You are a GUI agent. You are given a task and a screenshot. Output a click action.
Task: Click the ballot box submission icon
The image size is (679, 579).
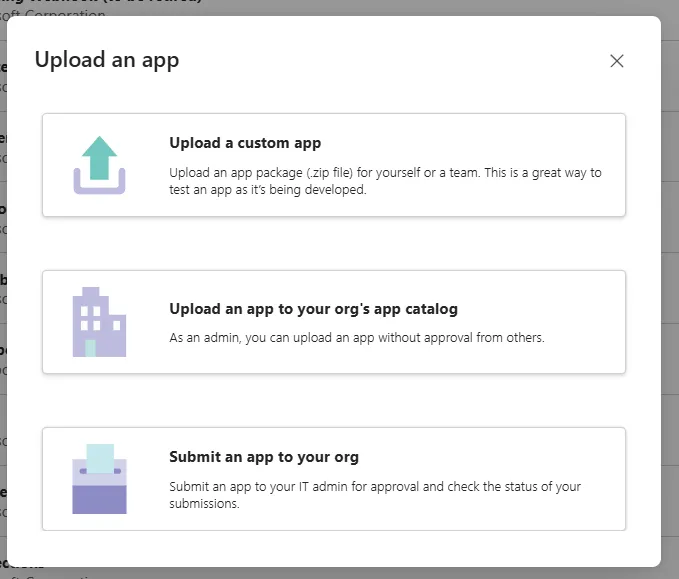99,479
